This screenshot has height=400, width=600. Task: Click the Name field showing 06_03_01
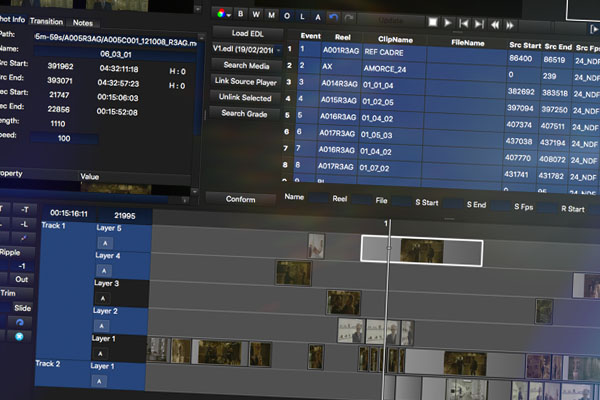pos(115,54)
